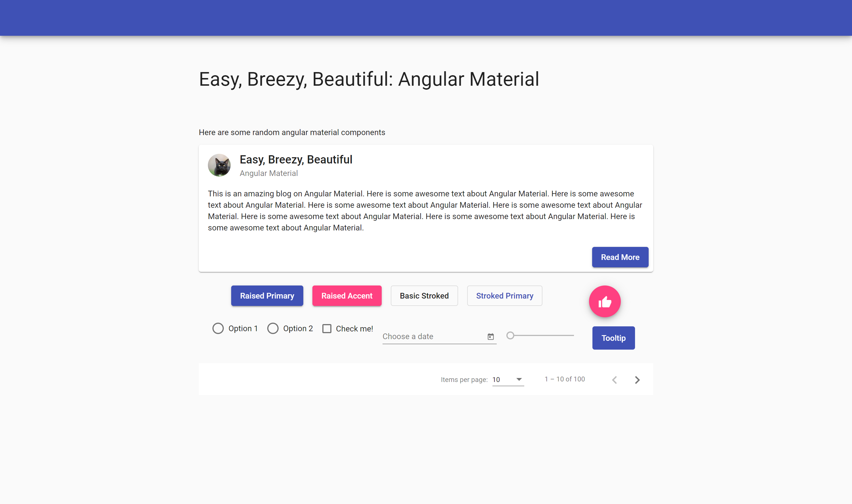Click the thumbs up FAB icon
852x504 pixels.
(x=605, y=302)
